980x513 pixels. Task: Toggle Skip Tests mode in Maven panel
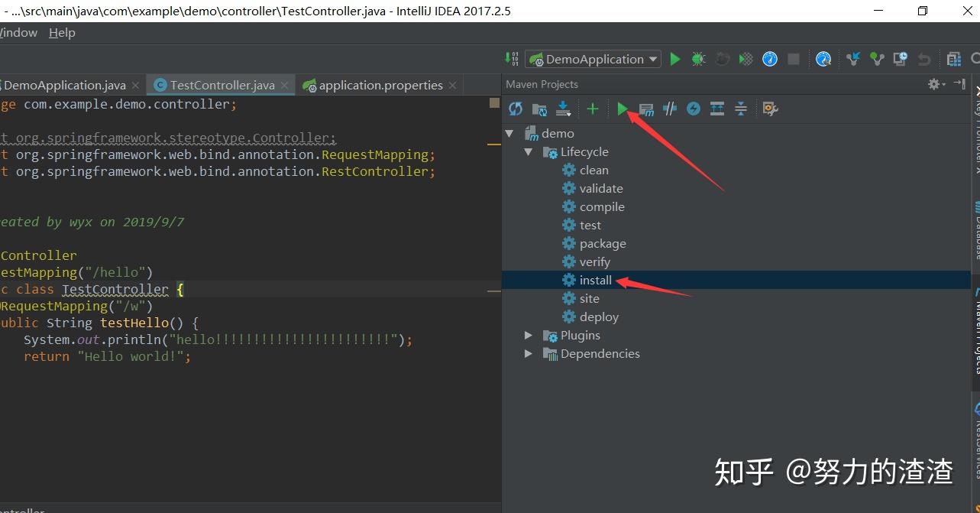[694, 109]
